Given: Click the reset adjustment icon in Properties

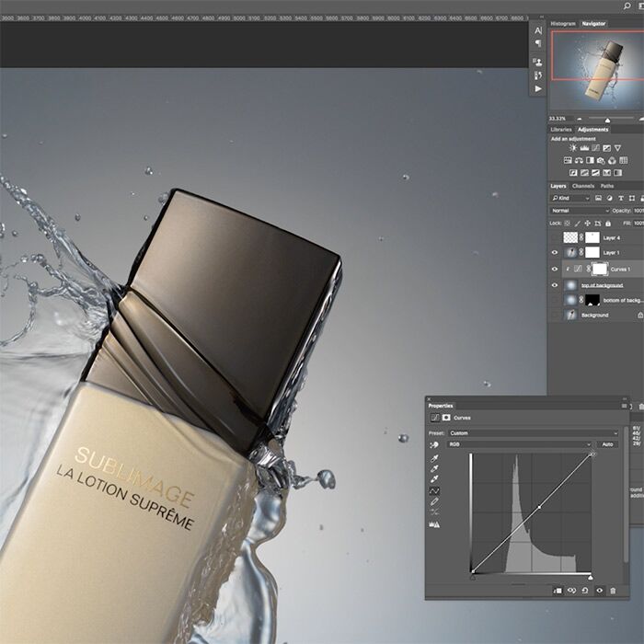Looking at the screenshot, I should pos(585,590).
